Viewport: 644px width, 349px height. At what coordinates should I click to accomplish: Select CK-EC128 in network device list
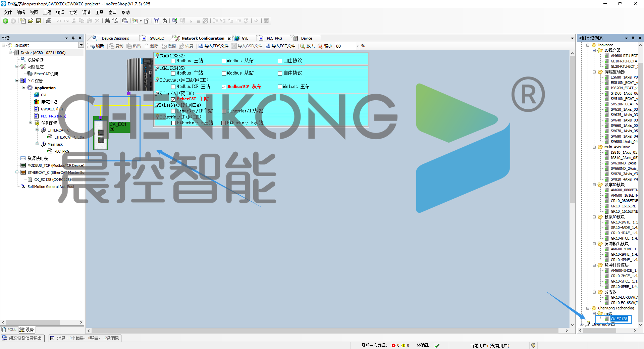pos(619,319)
